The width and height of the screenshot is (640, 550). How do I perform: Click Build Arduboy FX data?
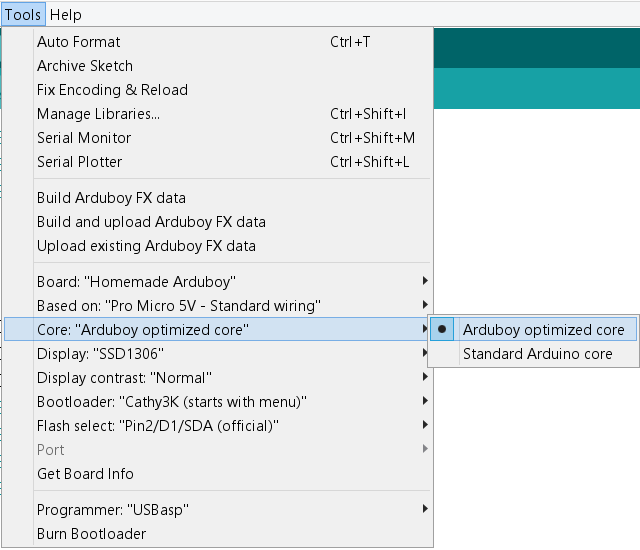coord(111,198)
